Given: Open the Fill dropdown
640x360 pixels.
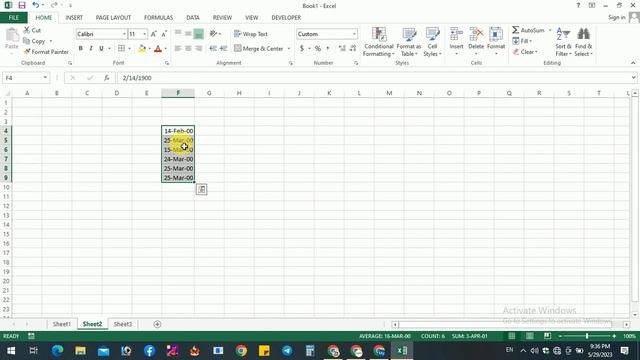Looking at the screenshot, I should tap(522, 41).
